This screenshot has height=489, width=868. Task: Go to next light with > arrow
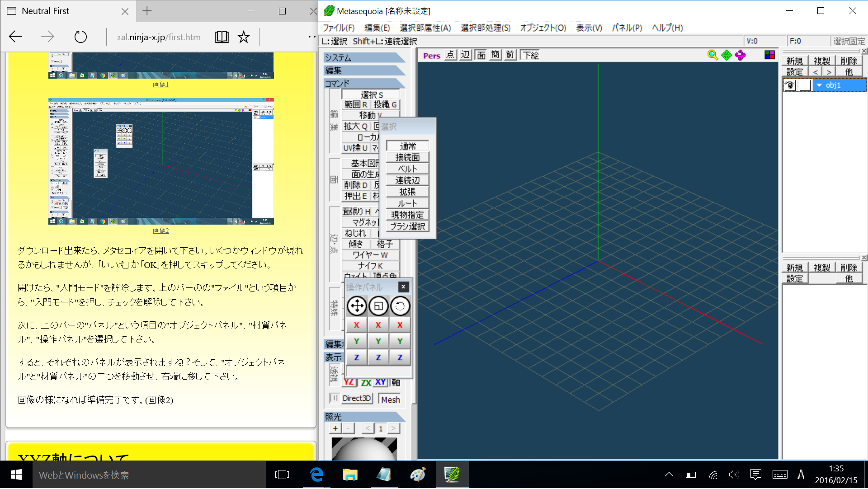click(394, 428)
